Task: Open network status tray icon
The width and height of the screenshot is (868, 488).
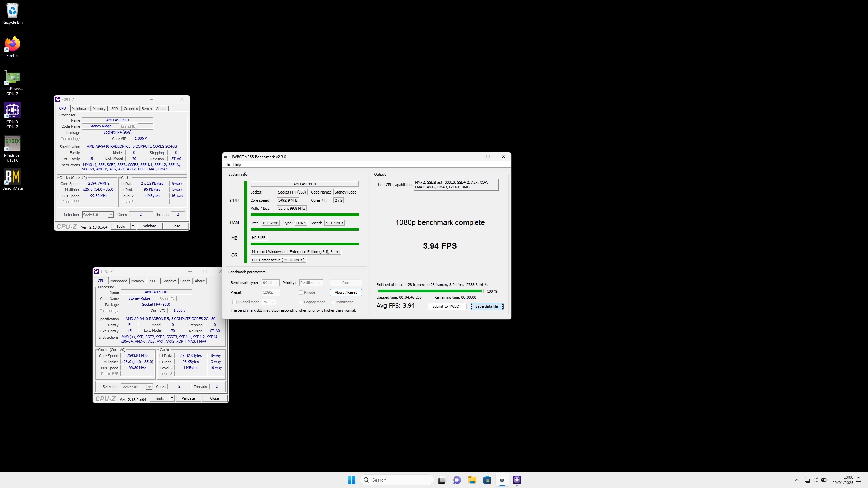Action: pos(807,480)
